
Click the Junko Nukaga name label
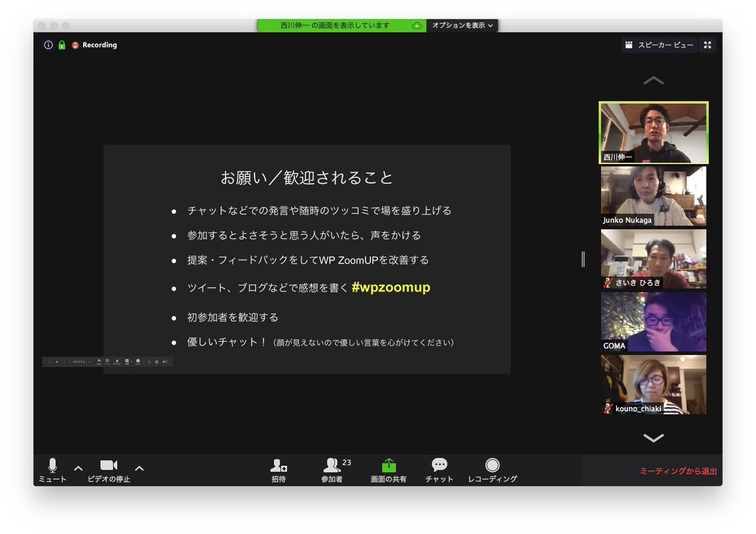pos(628,220)
